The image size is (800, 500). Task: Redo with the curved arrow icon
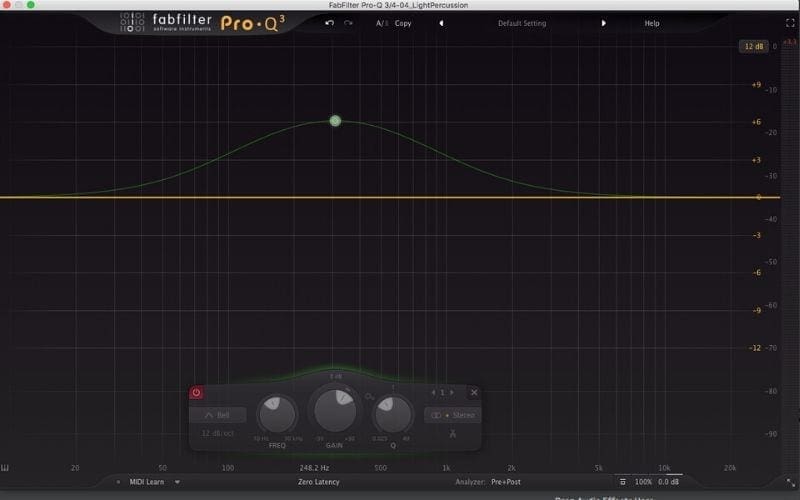point(348,23)
